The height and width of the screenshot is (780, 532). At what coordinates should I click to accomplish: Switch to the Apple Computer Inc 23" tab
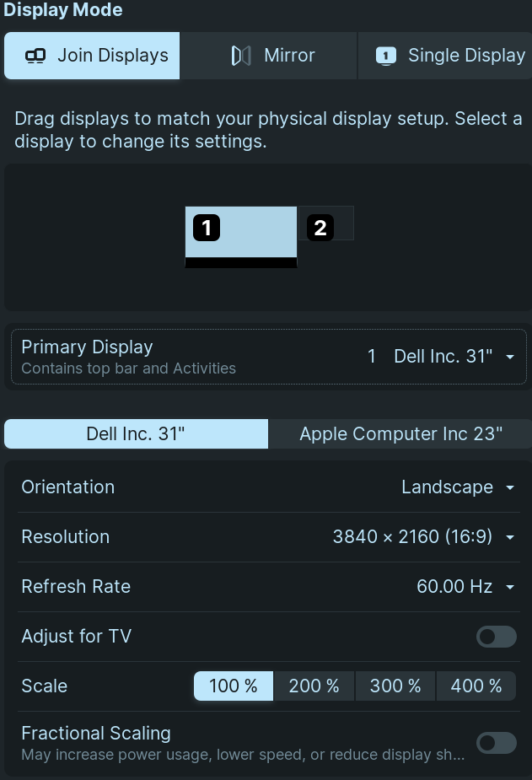[x=400, y=434]
